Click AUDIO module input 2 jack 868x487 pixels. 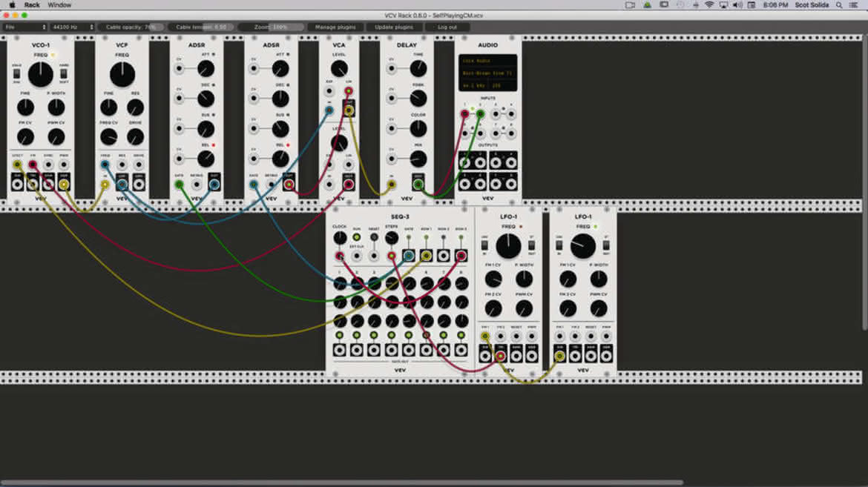pyautogui.click(x=481, y=114)
